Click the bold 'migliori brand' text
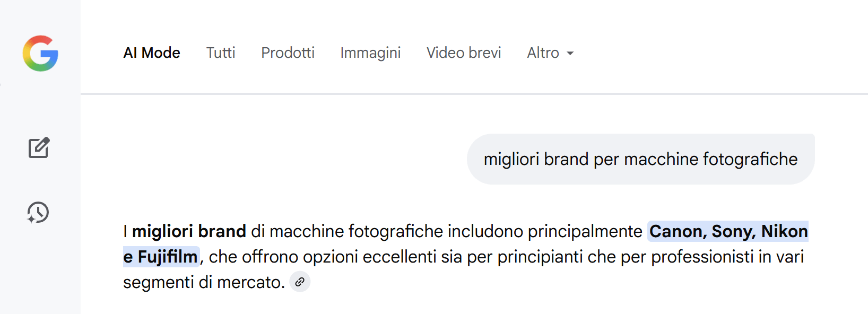The image size is (868, 314). (x=189, y=231)
